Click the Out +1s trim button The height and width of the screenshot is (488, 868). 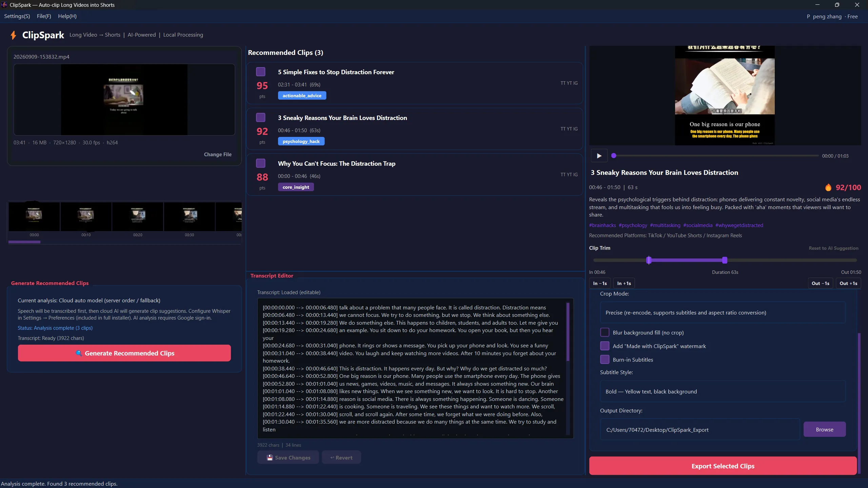point(848,283)
